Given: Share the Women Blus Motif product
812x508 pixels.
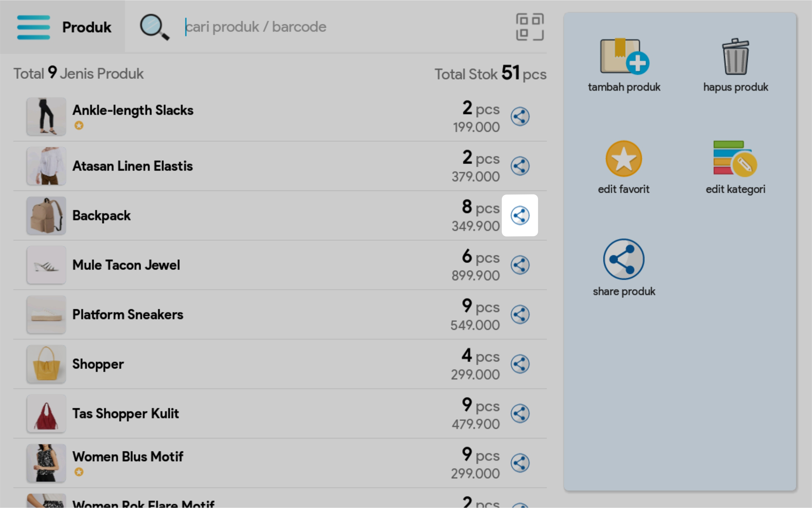Looking at the screenshot, I should click(x=520, y=463).
